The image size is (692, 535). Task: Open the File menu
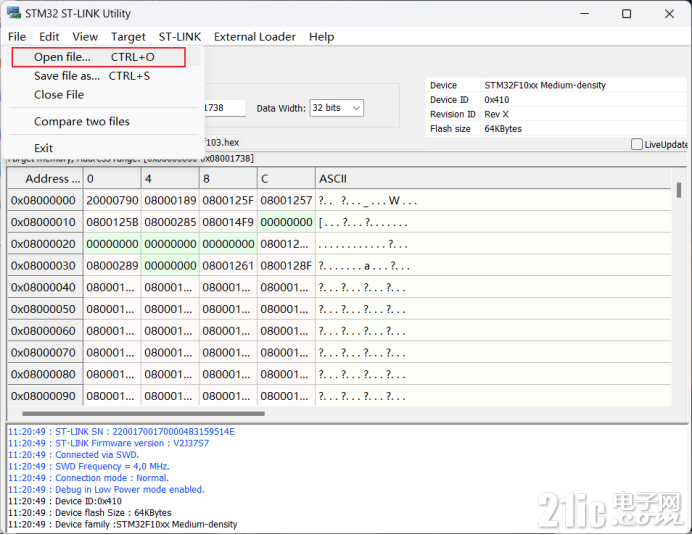[17, 37]
